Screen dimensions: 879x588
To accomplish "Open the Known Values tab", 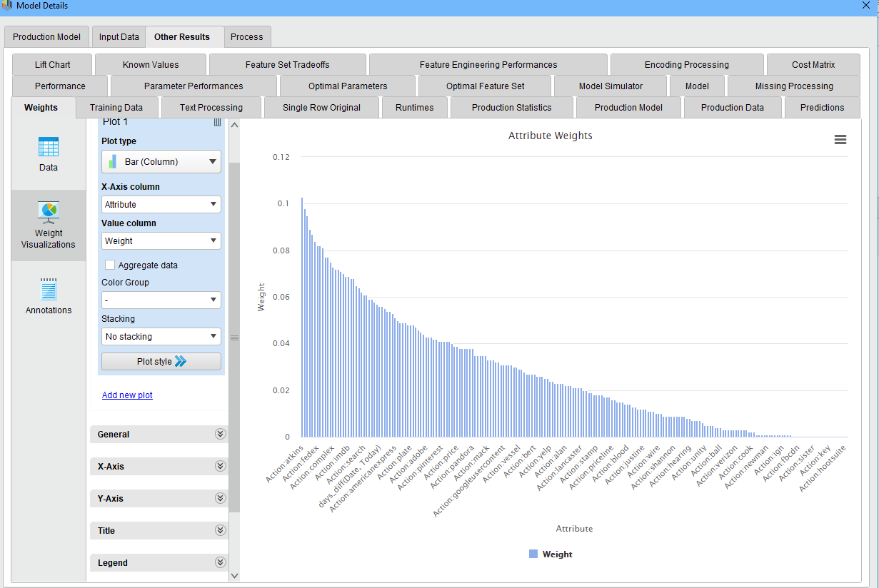I will coord(151,65).
